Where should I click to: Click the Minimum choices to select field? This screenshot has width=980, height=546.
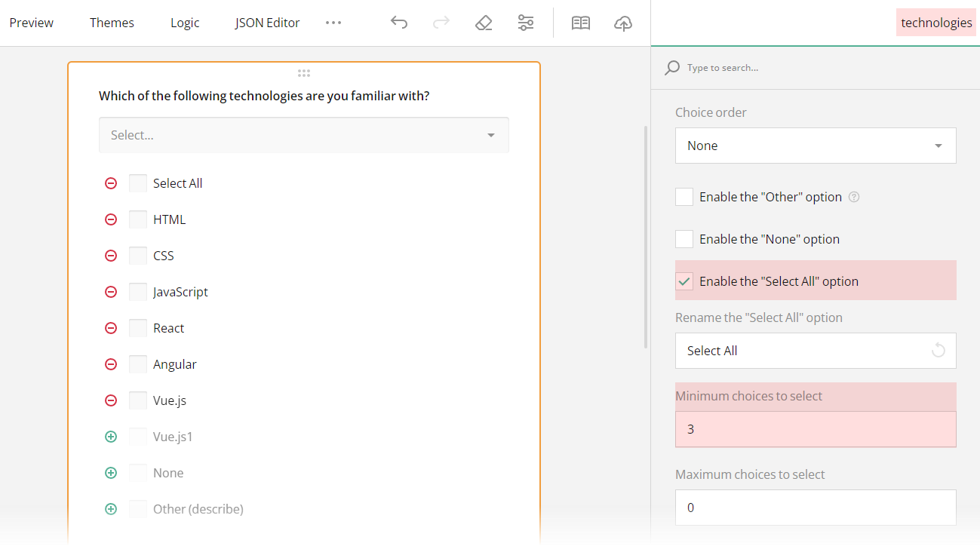tap(815, 429)
